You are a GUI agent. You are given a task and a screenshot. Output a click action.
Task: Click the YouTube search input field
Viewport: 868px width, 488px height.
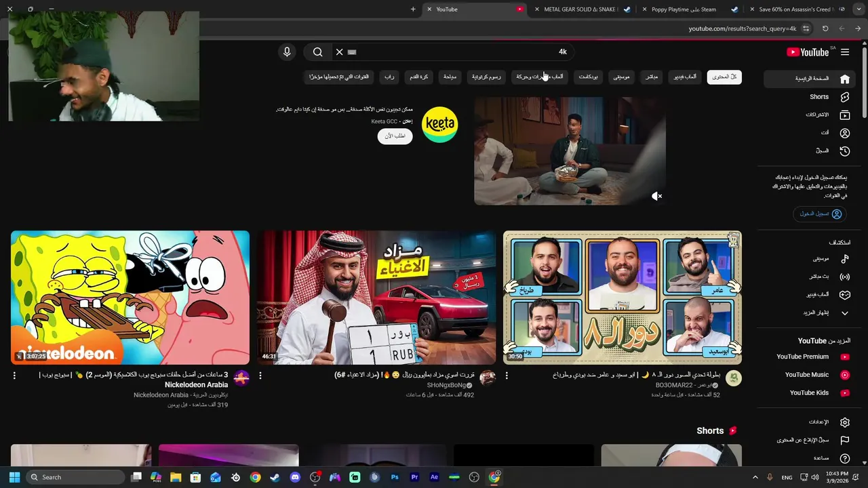pos(454,52)
